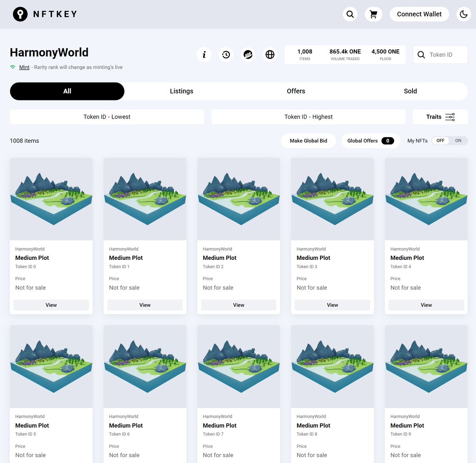Switch to Offers tab
The width and height of the screenshot is (476, 463).
[296, 91]
